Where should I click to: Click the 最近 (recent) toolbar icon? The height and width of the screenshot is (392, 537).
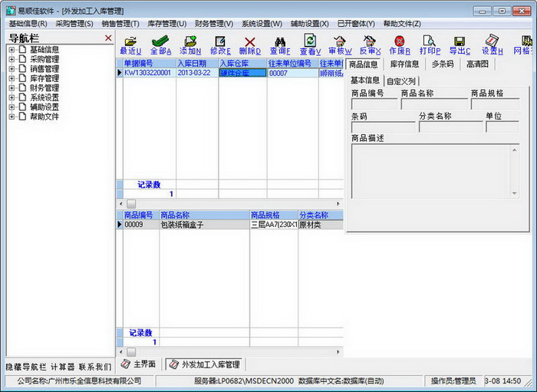coord(130,44)
